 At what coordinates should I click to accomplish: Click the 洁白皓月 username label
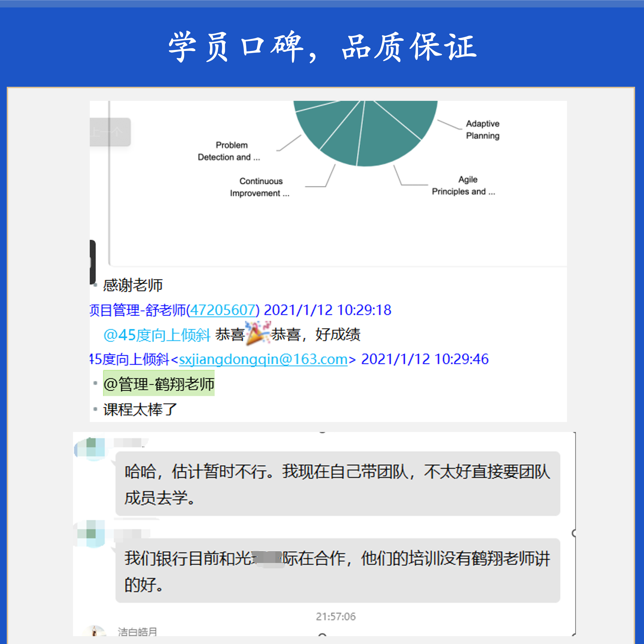click(137, 632)
